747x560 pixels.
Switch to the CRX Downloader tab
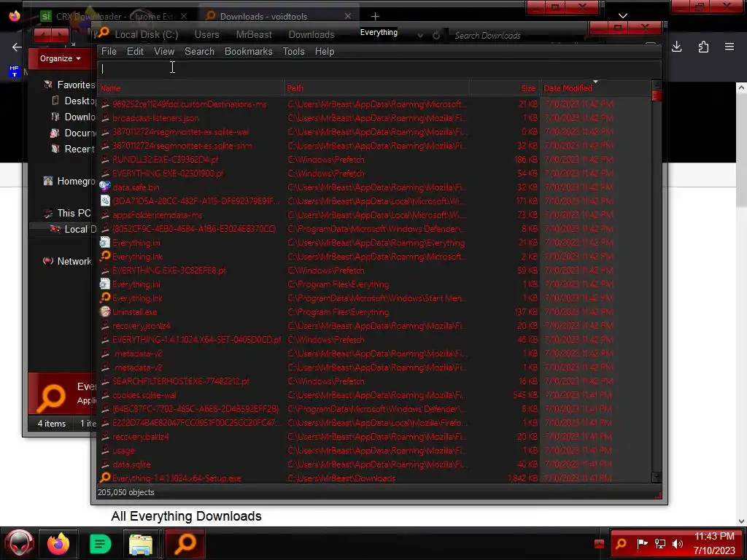click(x=113, y=16)
